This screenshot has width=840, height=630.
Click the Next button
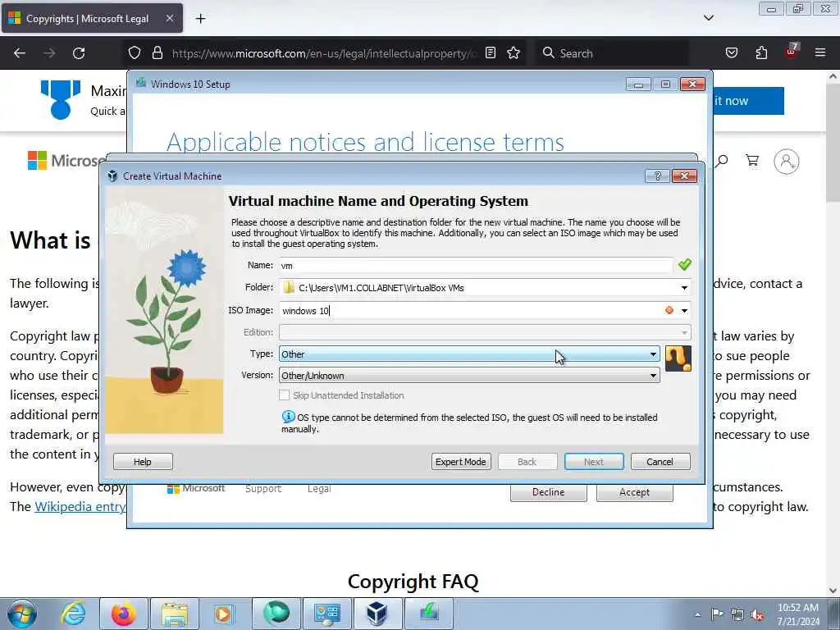(x=594, y=462)
